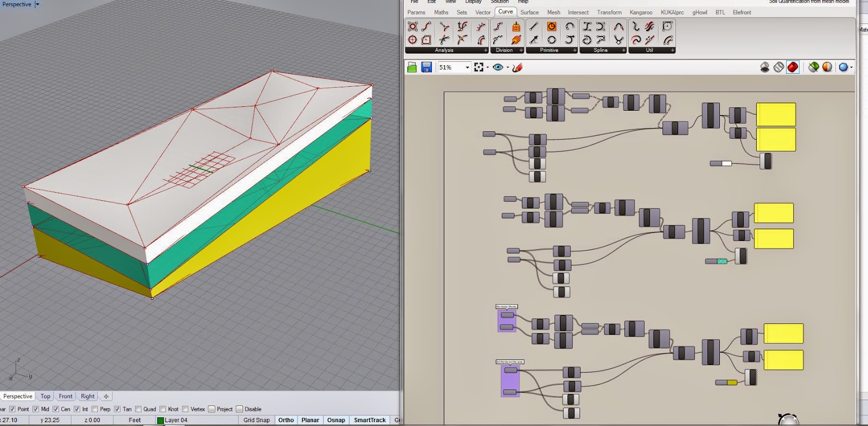The width and height of the screenshot is (868, 426).
Task: Toggle the Cen osnap checkbox
Action: pyautogui.click(x=56, y=409)
